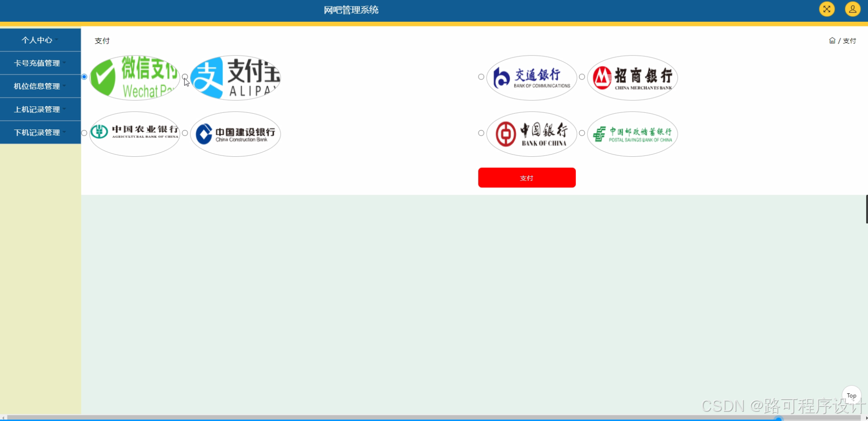
Task: Choose China Merchants Bank radio button
Action: (582, 77)
